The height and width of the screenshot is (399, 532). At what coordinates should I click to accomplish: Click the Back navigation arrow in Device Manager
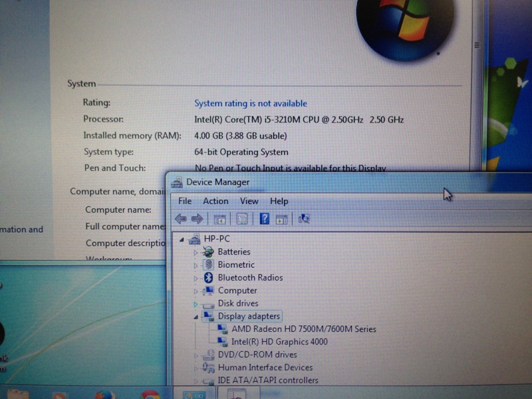click(181, 219)
